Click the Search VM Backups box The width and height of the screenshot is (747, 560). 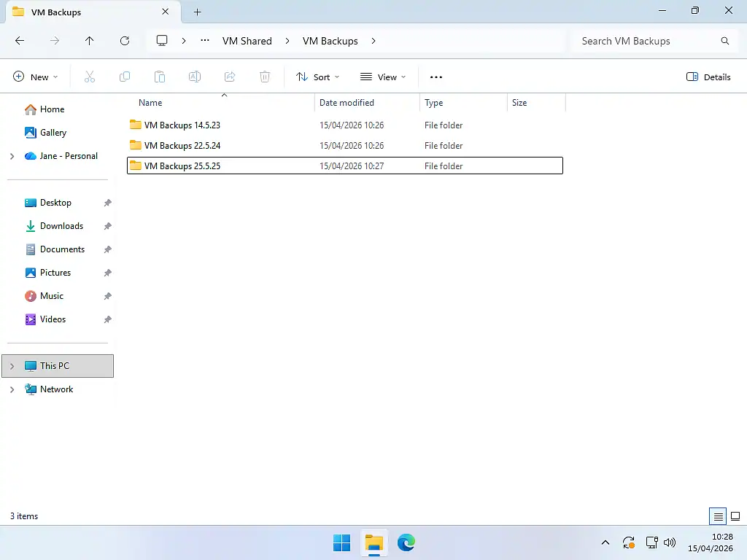point(642,41)
